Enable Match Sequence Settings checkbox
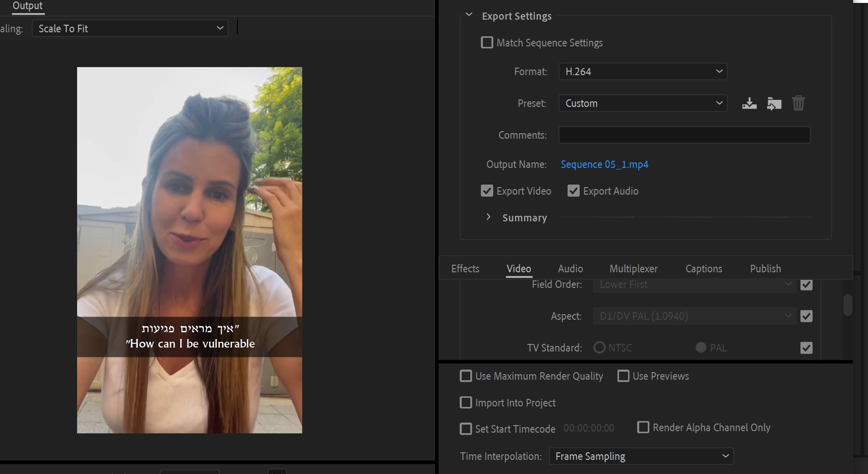 click(487, 42)
